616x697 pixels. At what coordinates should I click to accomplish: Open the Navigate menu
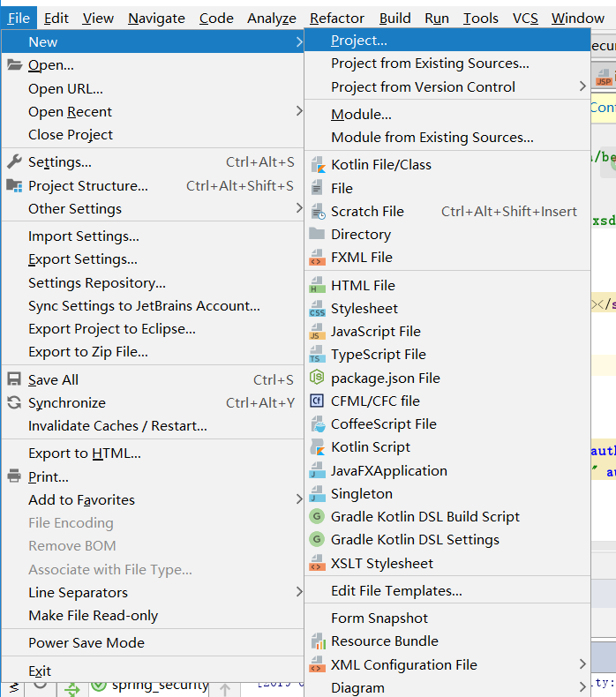pos(156,19)
